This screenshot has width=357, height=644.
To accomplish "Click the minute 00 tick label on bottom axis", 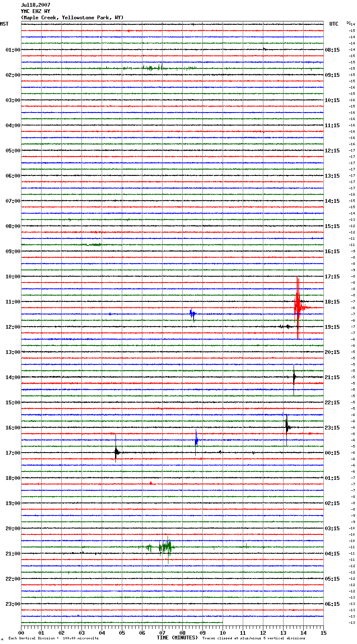I will 21,633.
